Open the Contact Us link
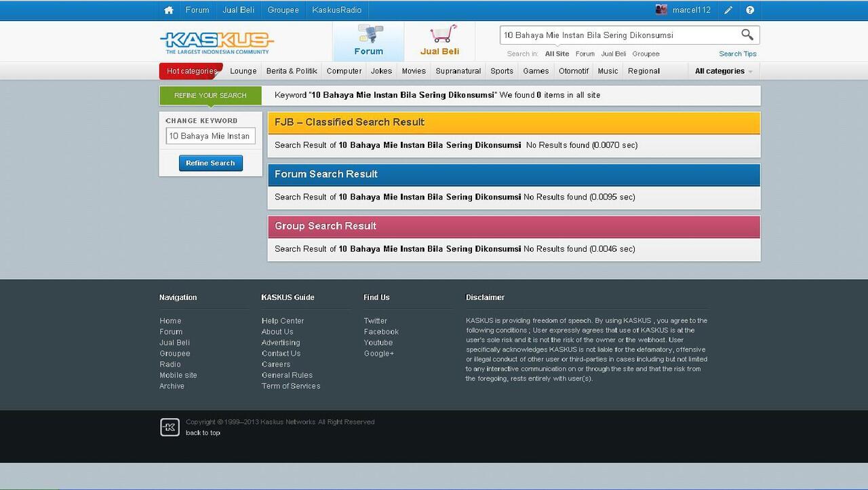868x490 pixels. pos(281,354)
